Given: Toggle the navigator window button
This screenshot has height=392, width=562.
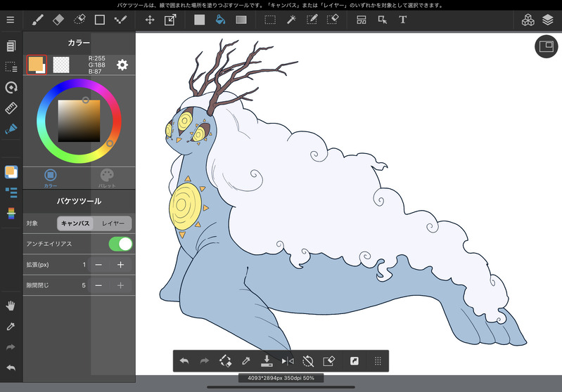Looking at the screenshot, I should point(547,46).
